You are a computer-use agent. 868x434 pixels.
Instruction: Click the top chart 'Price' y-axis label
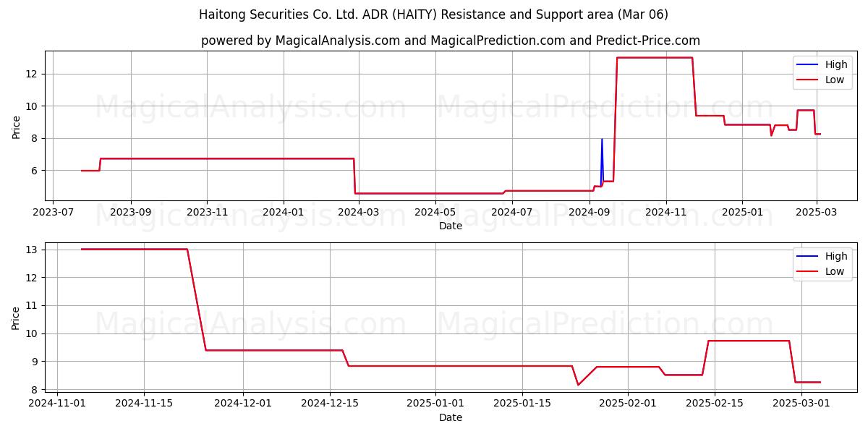[x=17, y=126]
